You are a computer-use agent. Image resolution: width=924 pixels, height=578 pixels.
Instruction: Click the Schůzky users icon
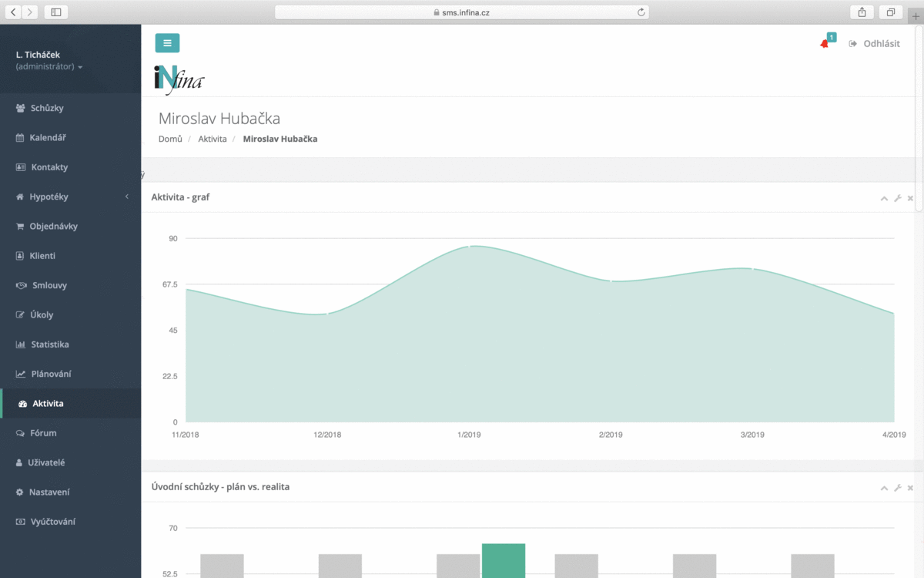coord(21,108)
